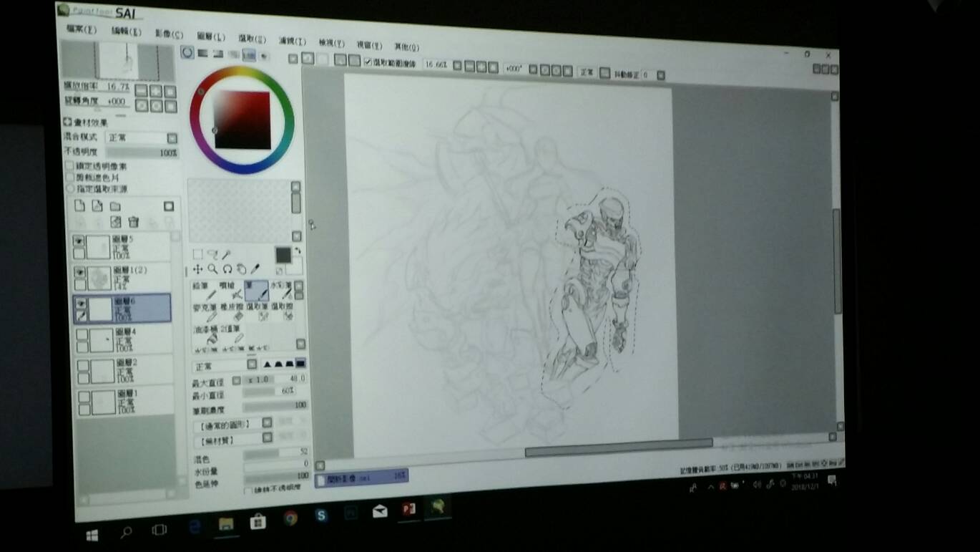Expand the 畫材效果 paint effect section

coord(67,122)
